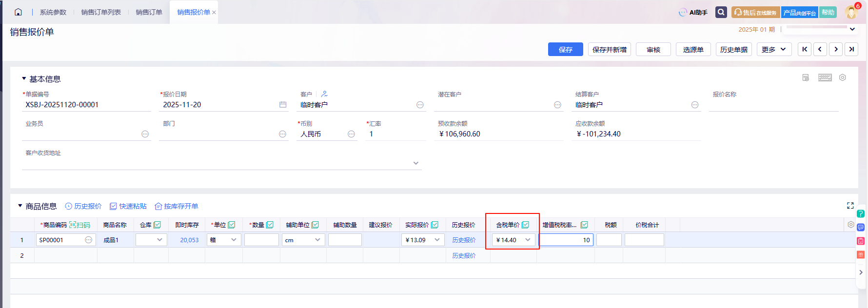
Task: Go to next record arrow
Action: tap(836, 49)
